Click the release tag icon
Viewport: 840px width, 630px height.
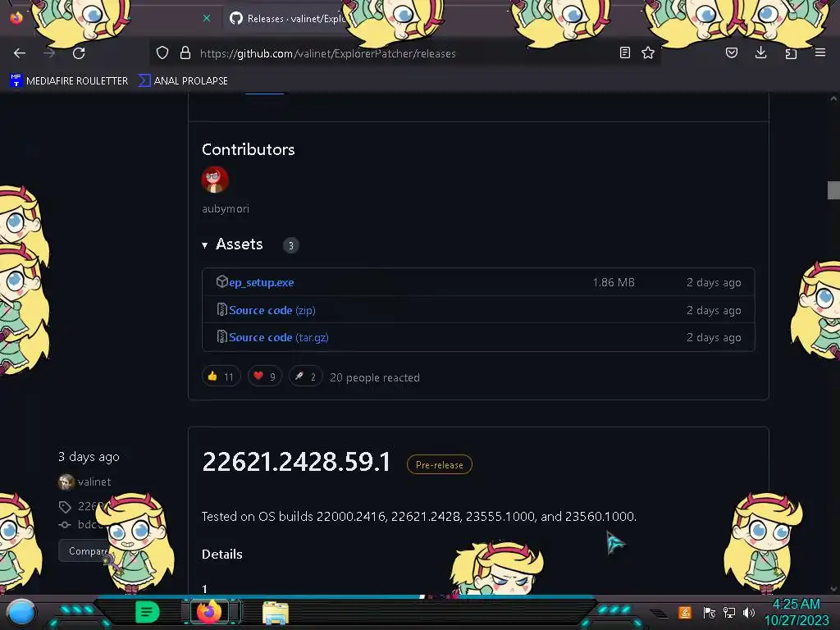pos(65,507)
